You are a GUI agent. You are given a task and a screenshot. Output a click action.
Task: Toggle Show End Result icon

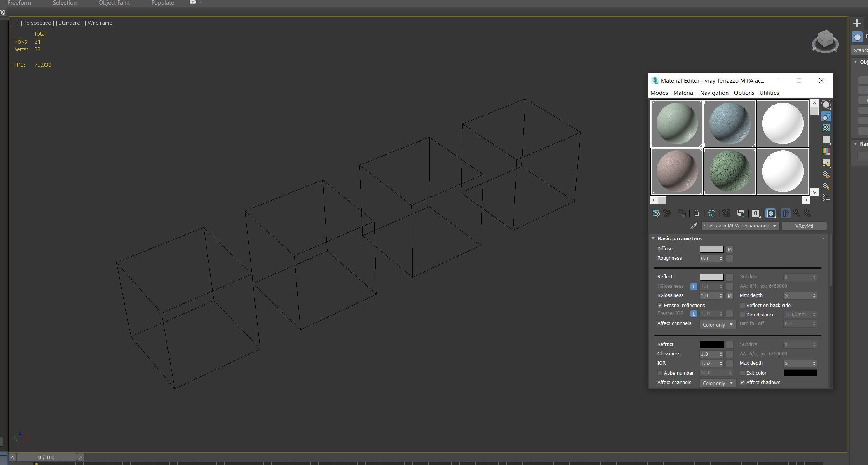(785, 213)
